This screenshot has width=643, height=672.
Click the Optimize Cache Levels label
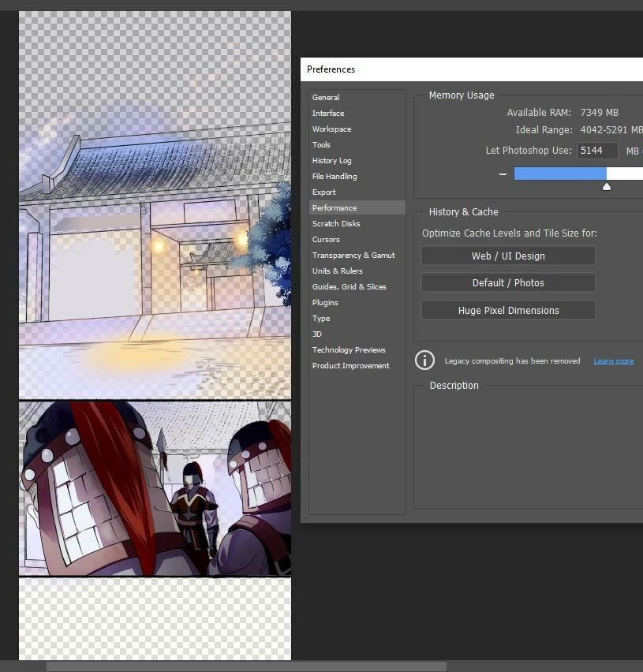point(509,233)
